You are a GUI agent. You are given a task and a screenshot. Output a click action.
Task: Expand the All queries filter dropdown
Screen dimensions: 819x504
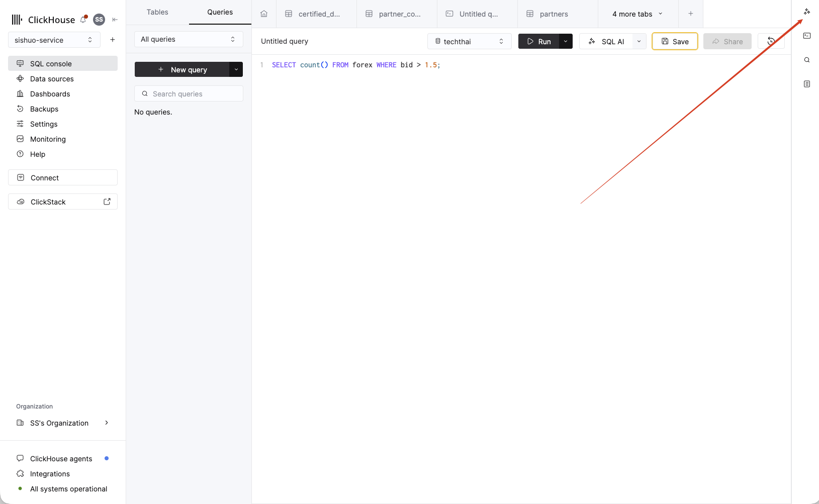click(x=189, y=39)
